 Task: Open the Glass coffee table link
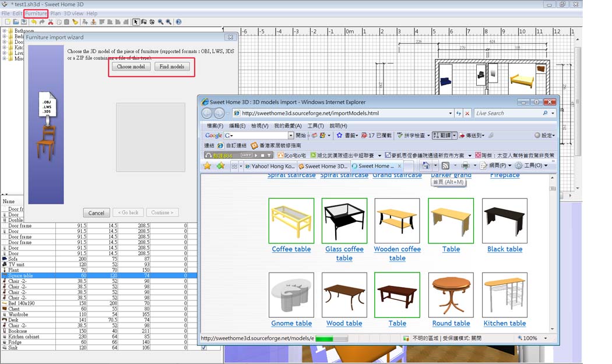pyautogui.click(x=344, y=253)
